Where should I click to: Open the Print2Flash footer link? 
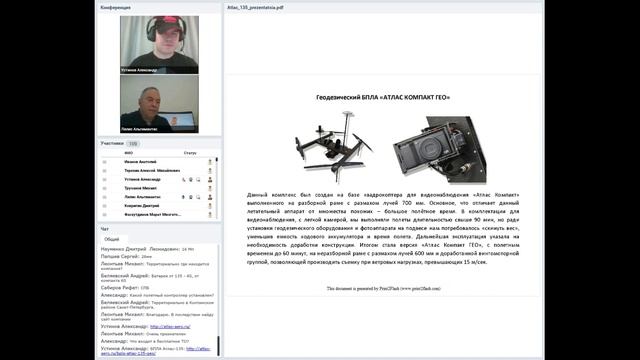420,289
